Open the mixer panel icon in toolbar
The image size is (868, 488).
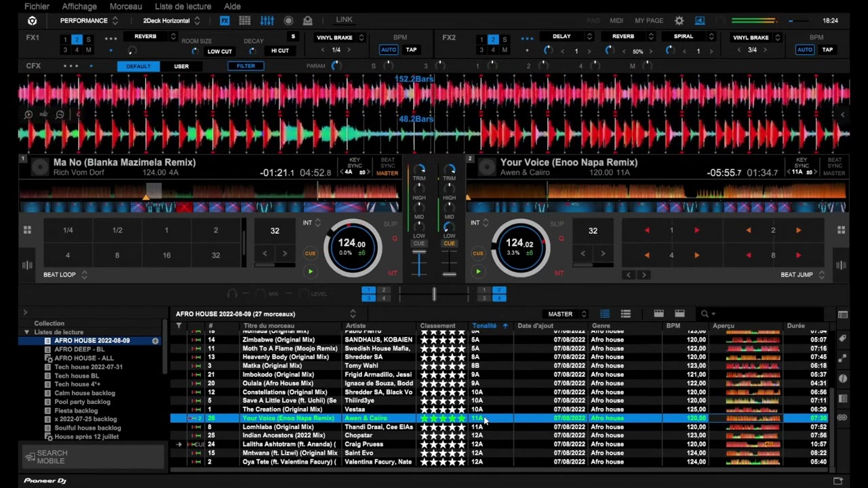267,21
